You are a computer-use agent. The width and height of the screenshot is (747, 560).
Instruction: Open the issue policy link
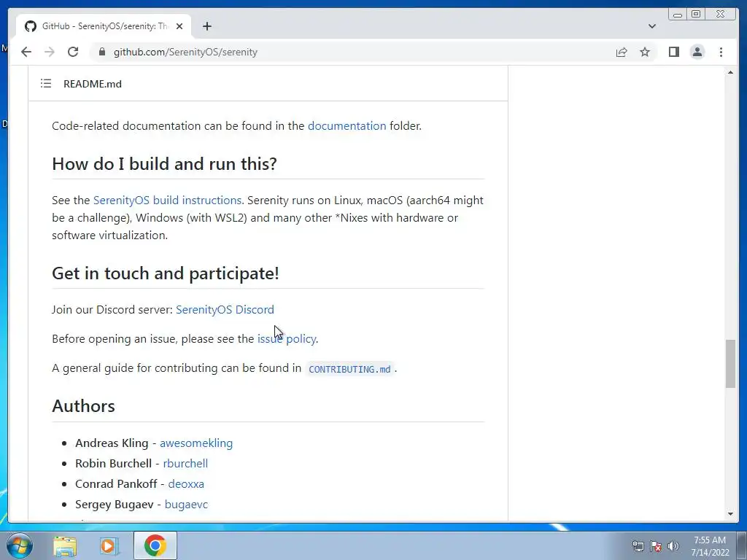(286, 338)
